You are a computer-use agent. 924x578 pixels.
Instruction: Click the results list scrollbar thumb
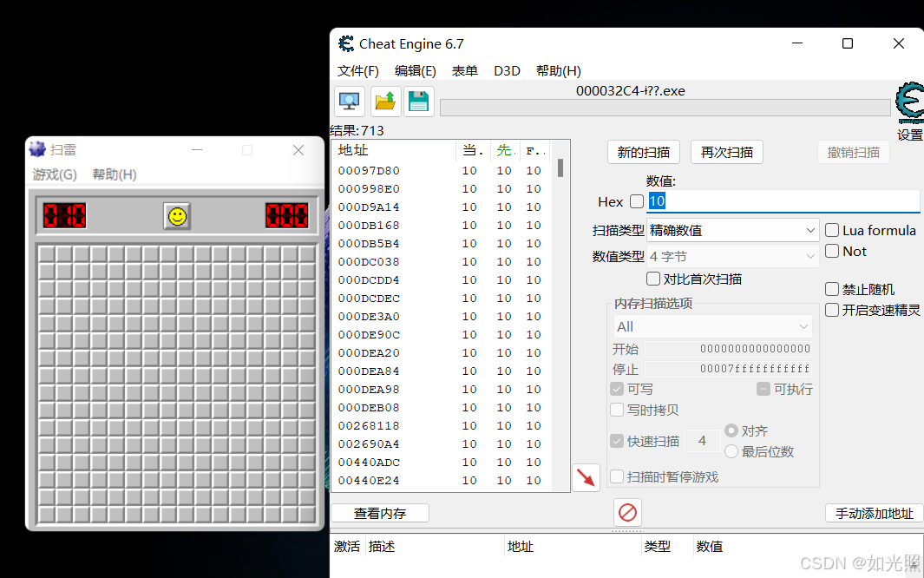(x=560, y=167)
